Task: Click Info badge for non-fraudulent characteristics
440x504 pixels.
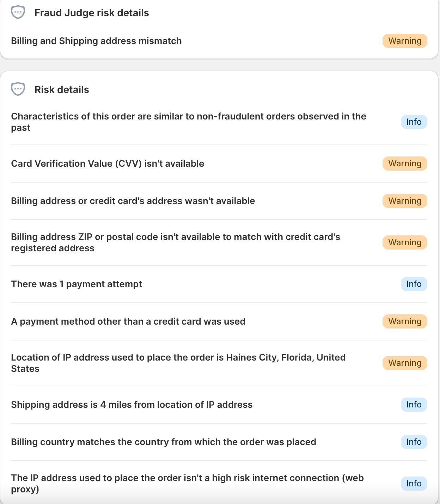Action: pyautogui.click(x=414, y=122)
